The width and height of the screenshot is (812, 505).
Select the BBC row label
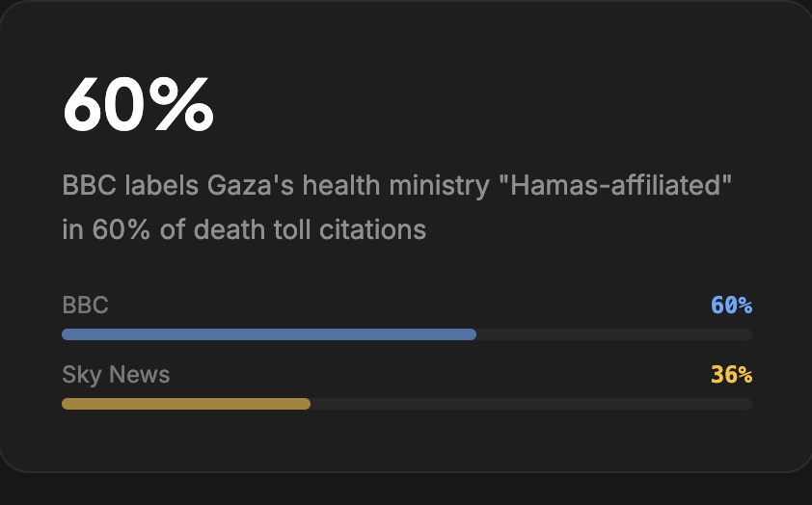tap(85, 306)
